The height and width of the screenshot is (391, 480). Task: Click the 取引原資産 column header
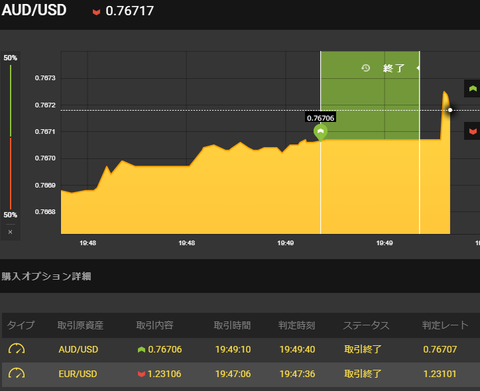pyautogui.click(x=80, y=325)
